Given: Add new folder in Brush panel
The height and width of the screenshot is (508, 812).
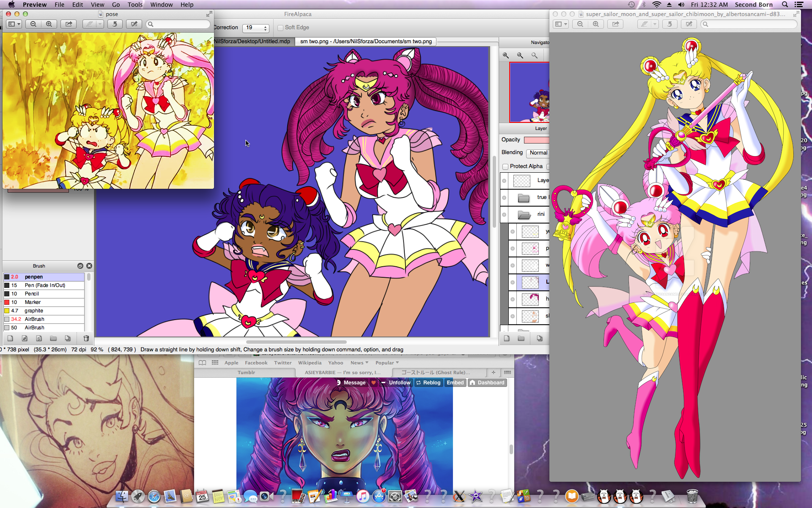Looking at the screenshot, I should coord(53,338).
